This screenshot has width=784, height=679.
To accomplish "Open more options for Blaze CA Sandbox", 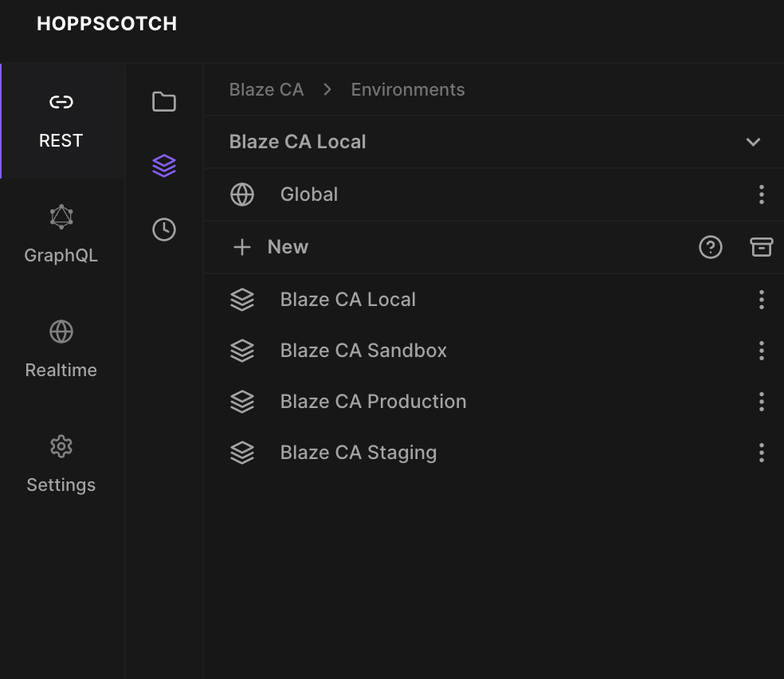I will click(761, 351).
